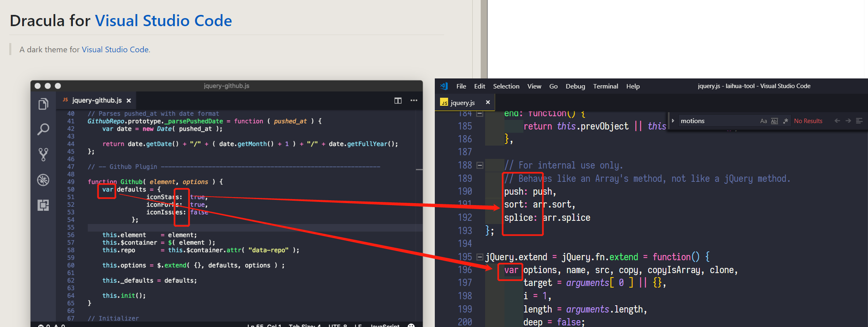Expand the replace field arrow in find widget

[x=673, y=121]
